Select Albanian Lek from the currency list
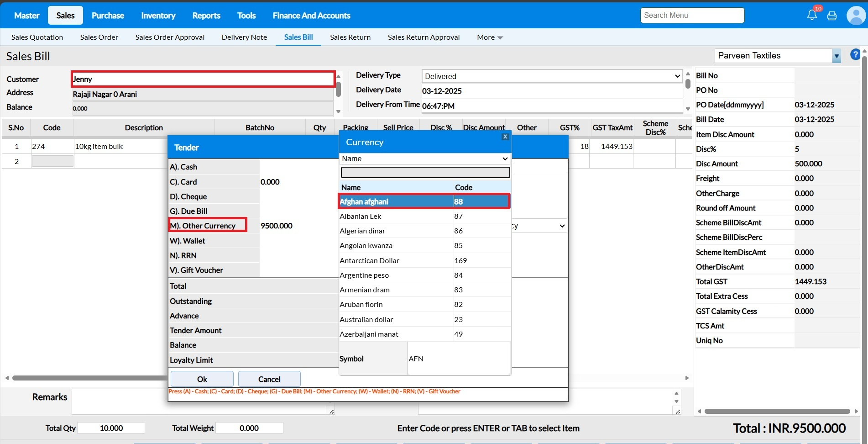 click(x=361, y=217)
